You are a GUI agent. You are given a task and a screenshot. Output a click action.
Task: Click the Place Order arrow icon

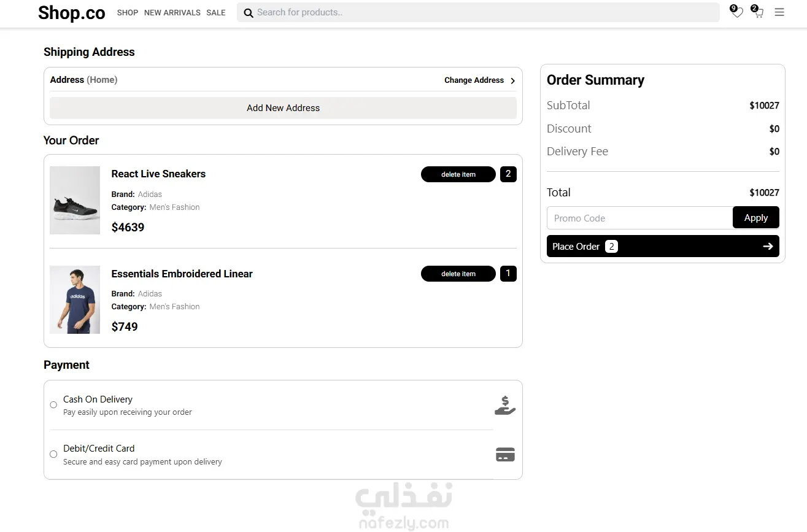(x=768, y=246)
